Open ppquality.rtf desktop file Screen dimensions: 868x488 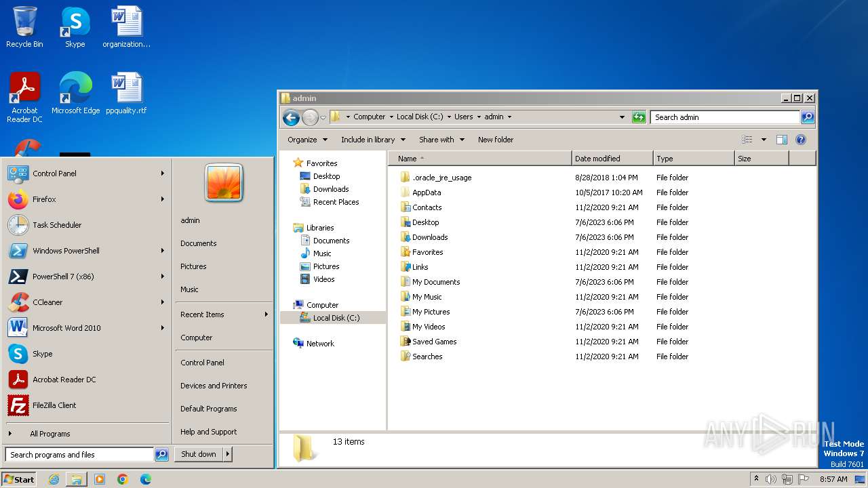click(x=126, y=93)
